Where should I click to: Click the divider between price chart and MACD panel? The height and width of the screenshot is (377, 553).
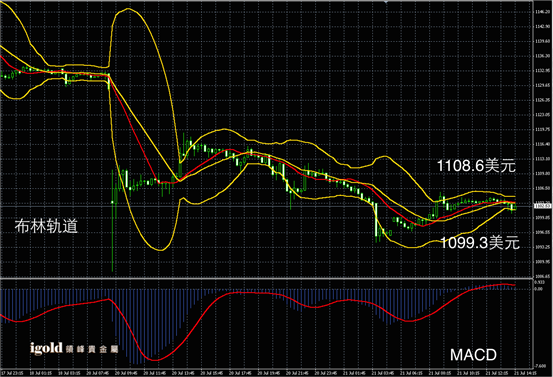coord(266,279)
